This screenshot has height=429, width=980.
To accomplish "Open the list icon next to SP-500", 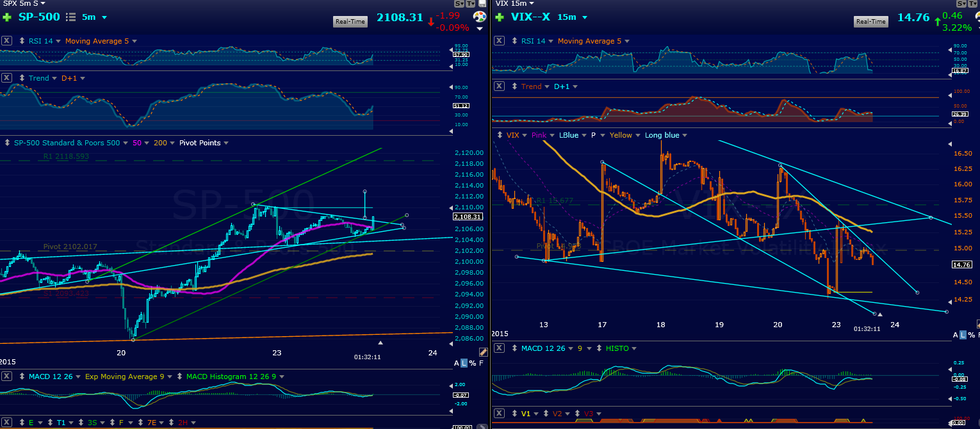I will click(x=71, y=17).
